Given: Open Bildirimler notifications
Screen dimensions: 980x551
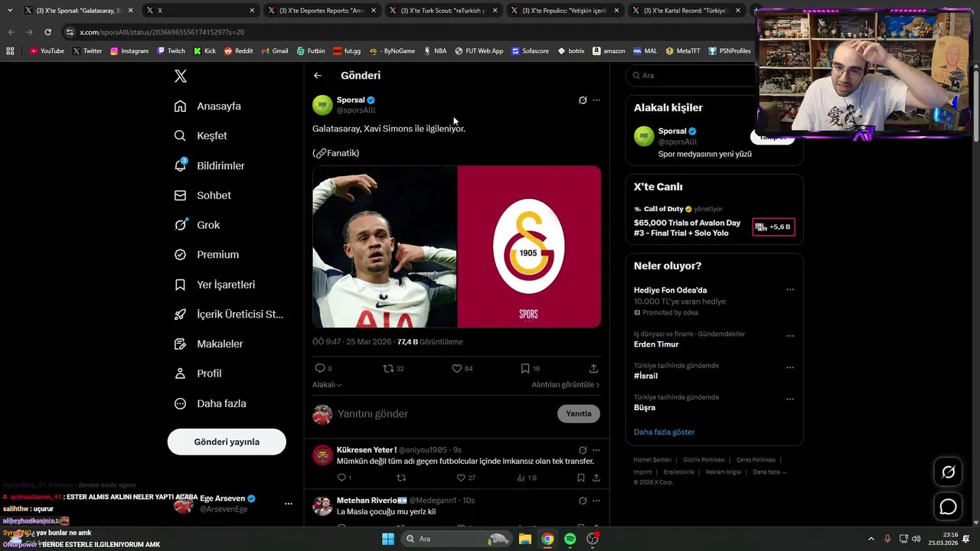Looking at the screenshot, I should coord(209,165).
